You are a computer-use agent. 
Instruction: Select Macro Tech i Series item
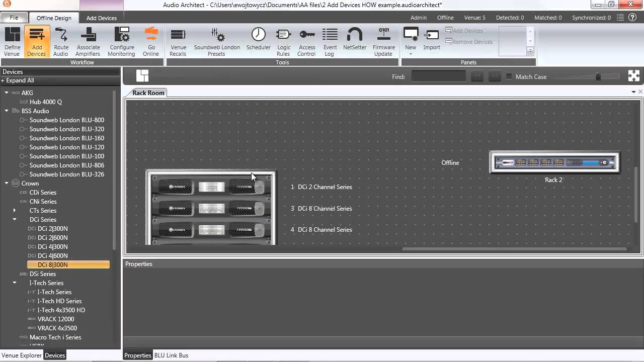pos(55,337)
